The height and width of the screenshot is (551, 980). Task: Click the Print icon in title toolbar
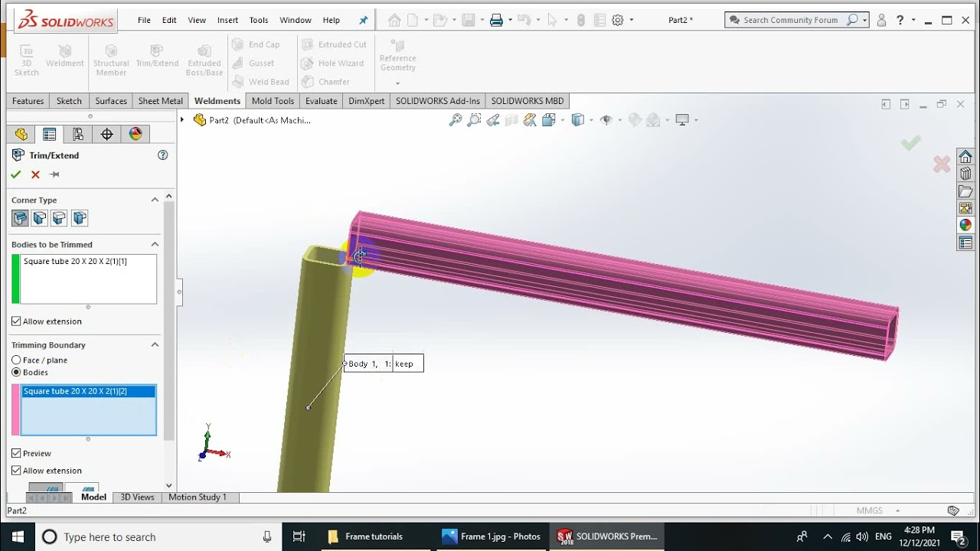tap(496, 20)
